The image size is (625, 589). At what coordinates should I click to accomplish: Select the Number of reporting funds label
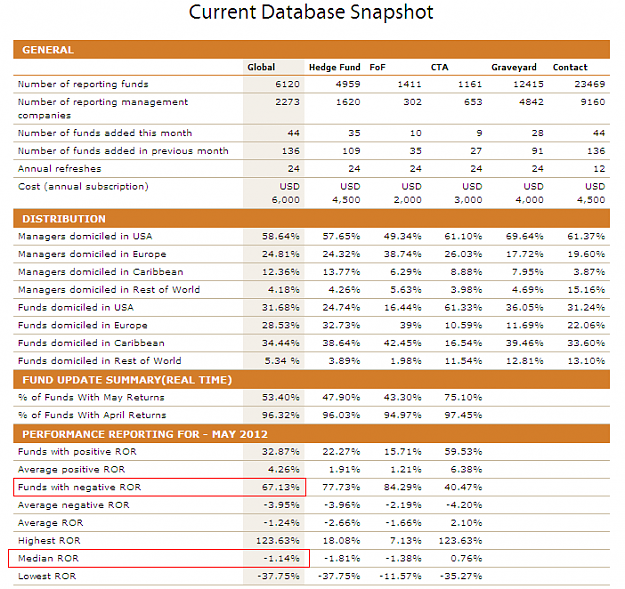(83, 84)
